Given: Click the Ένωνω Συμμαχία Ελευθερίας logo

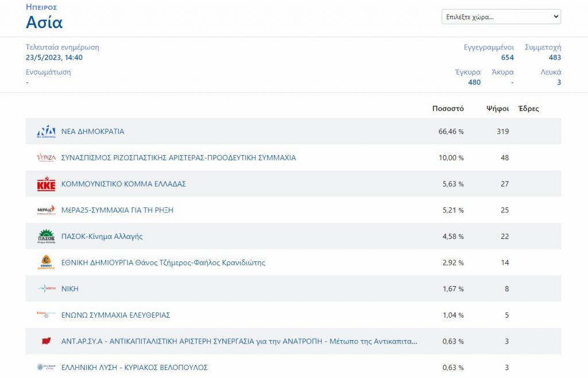Looking at the screenshot, I should point(46,315).
